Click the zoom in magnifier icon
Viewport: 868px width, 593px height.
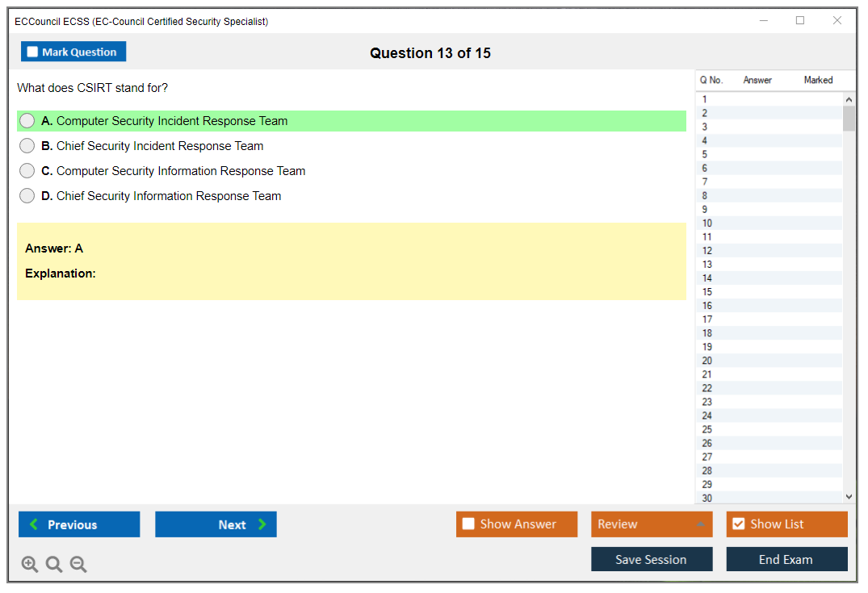point(30,564)
